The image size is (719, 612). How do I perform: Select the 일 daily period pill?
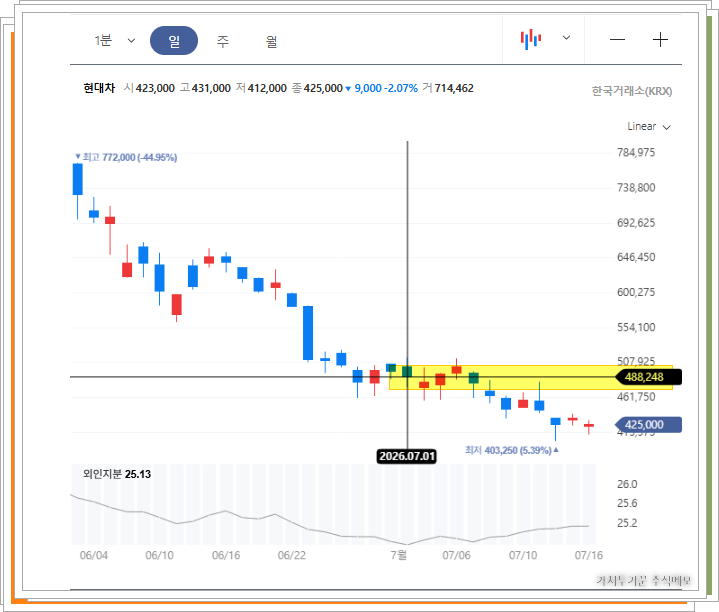click(x=174, y=41)
